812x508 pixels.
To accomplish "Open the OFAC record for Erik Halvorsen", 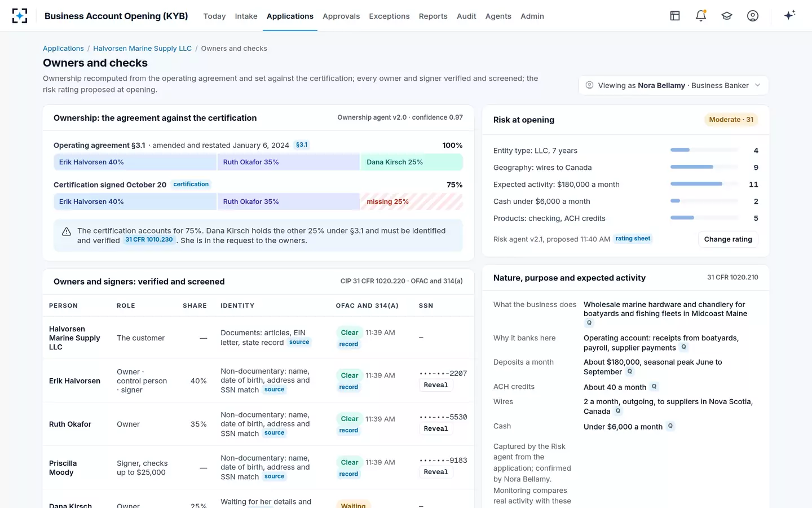I will pyautogui.click(x=348, y=387).
